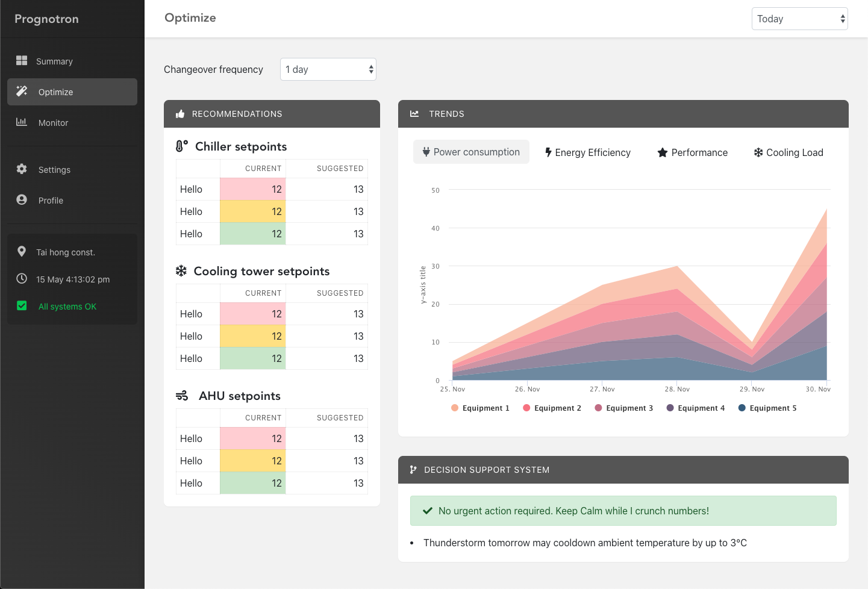Open the Profile page link
Screen dimensions: 868x589
coord(72,200)
